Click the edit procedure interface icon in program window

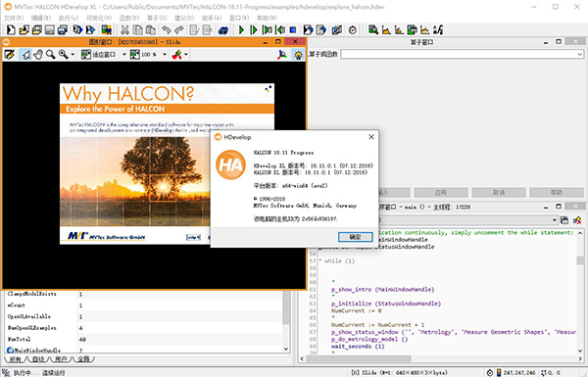point(564,220)
